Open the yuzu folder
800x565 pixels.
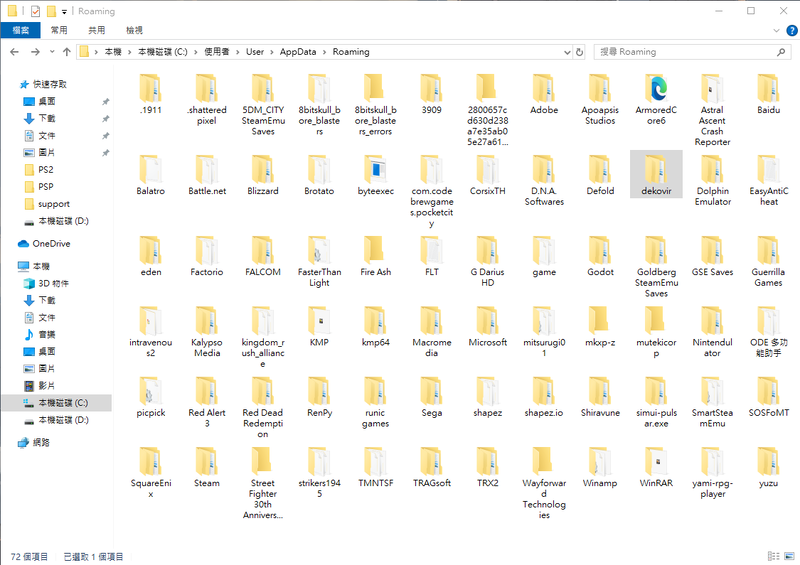pos(768,468)
